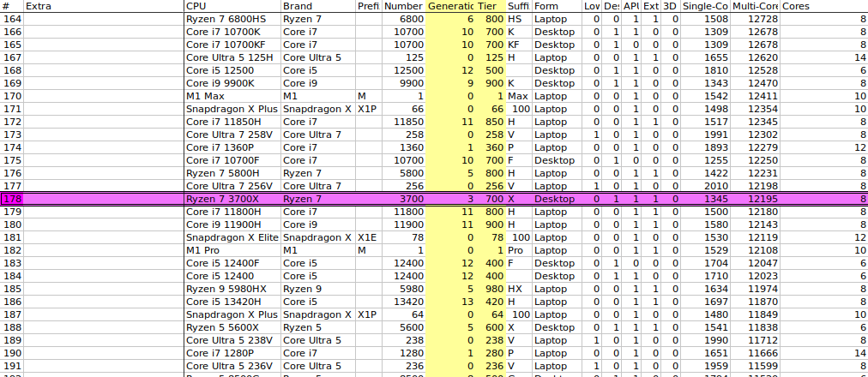Select row number 178
Screen dimensions: 868x377
pyautogui.click(x=12, y=199)
